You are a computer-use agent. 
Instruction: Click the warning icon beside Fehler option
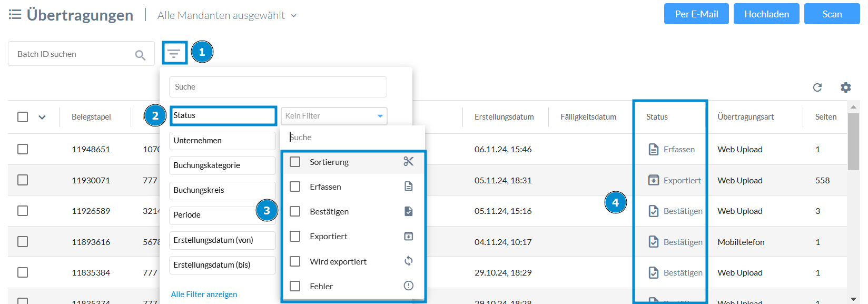408,286
